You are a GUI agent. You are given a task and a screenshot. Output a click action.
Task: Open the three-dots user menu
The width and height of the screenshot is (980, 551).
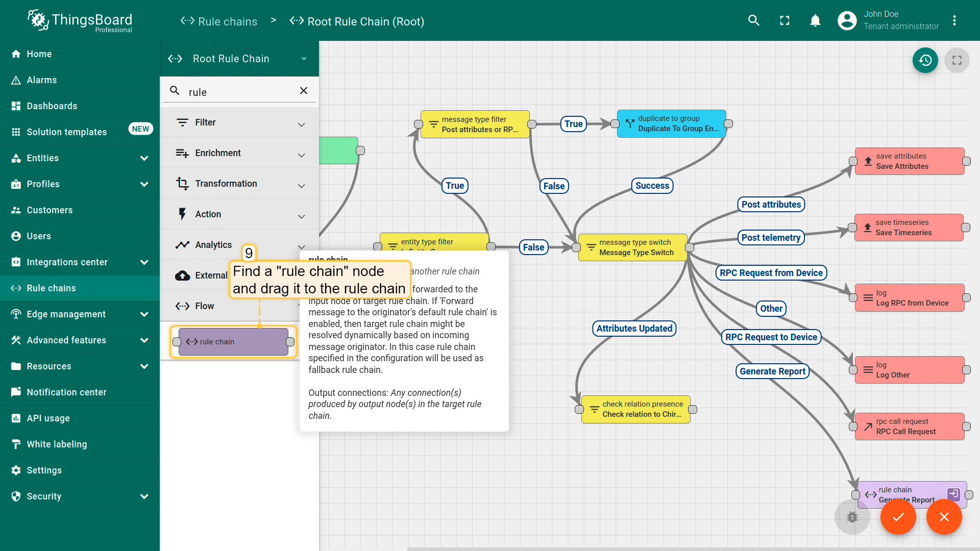(x=954, y=20)
